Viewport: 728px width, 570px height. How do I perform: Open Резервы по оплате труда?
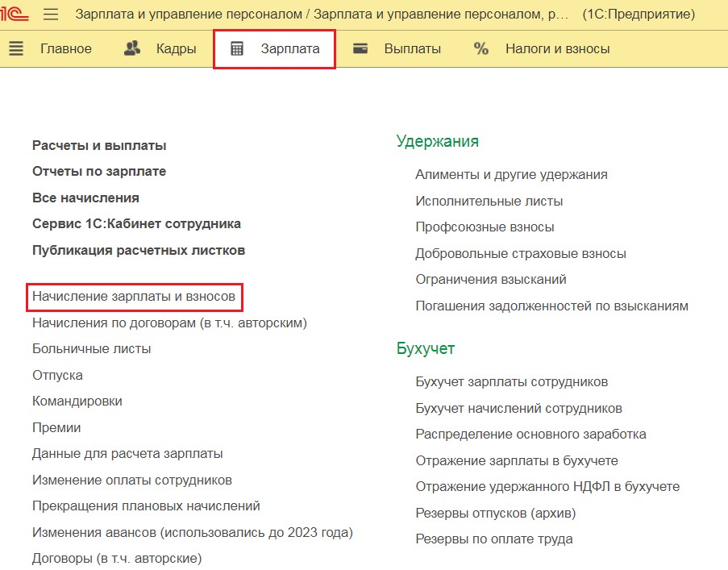coord(494,539)
